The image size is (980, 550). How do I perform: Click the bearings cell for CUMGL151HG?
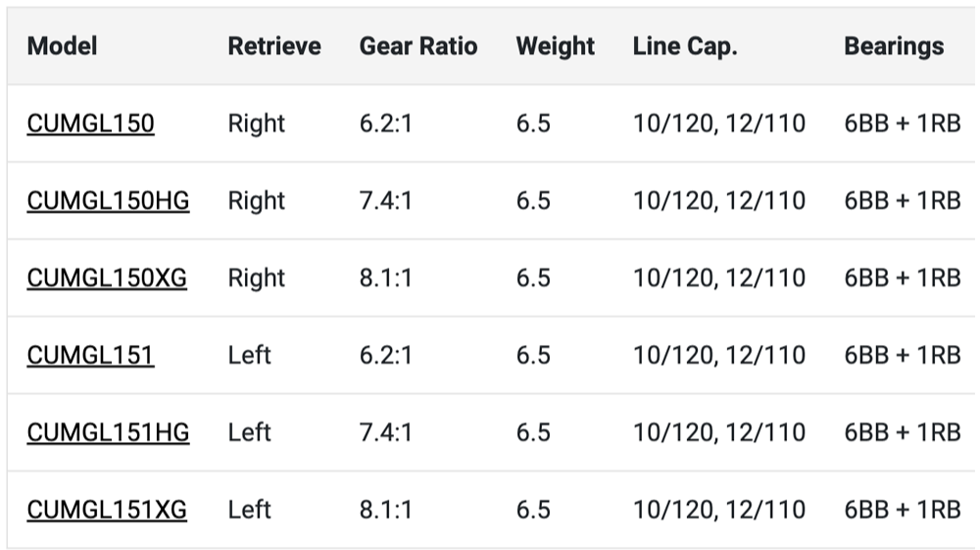902,432
